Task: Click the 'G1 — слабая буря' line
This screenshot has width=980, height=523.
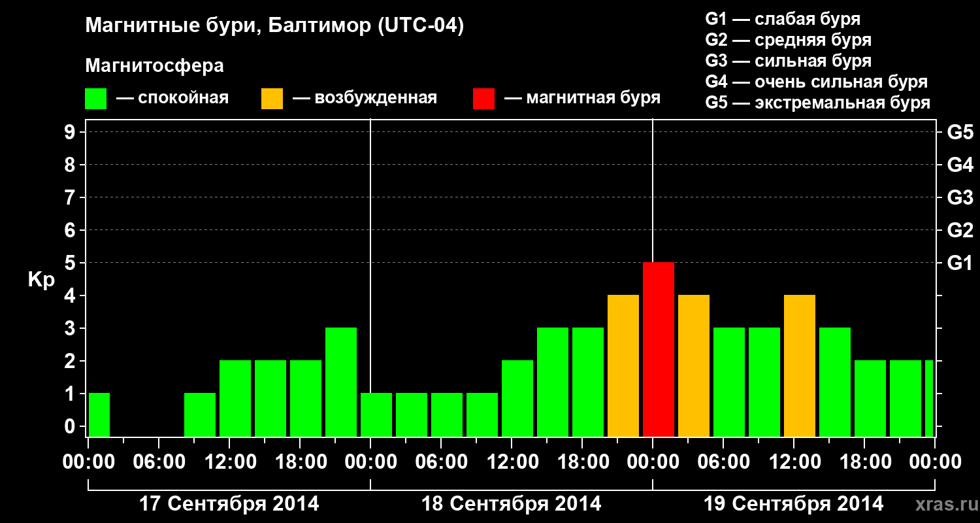Action: 783,19
